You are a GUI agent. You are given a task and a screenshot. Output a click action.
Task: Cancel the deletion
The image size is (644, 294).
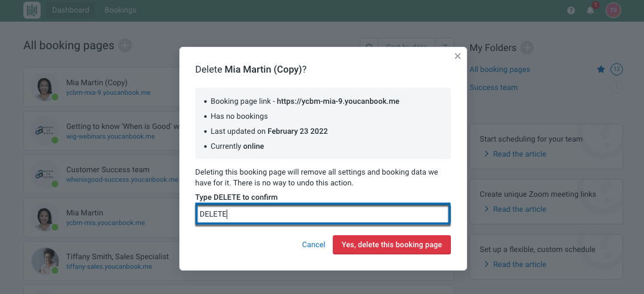tap(314, 245)
